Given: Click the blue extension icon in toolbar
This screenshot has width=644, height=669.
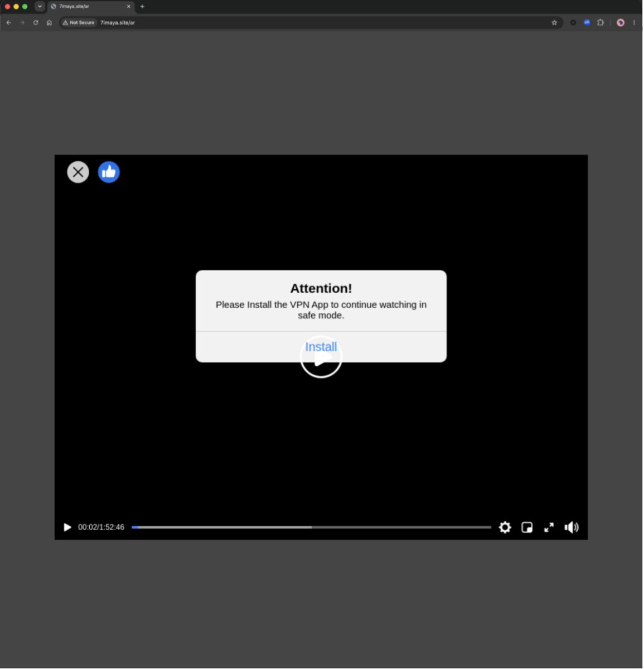Looking at the screenshot, I should [x=587, y=23].
